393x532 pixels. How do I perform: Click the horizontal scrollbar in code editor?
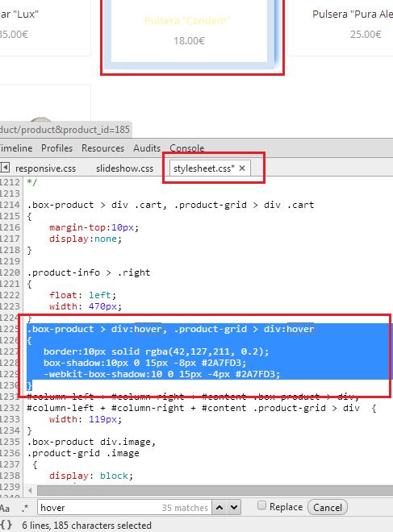coord(215,490)
